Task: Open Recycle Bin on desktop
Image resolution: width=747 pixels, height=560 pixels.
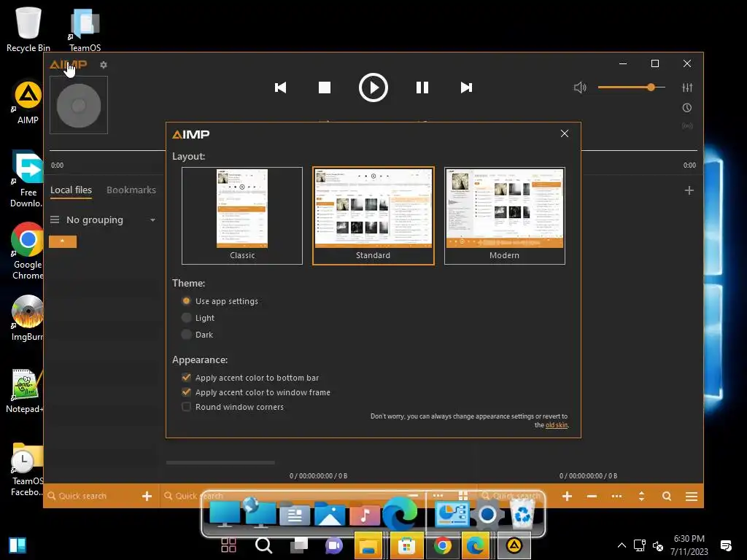Action: 28,29
